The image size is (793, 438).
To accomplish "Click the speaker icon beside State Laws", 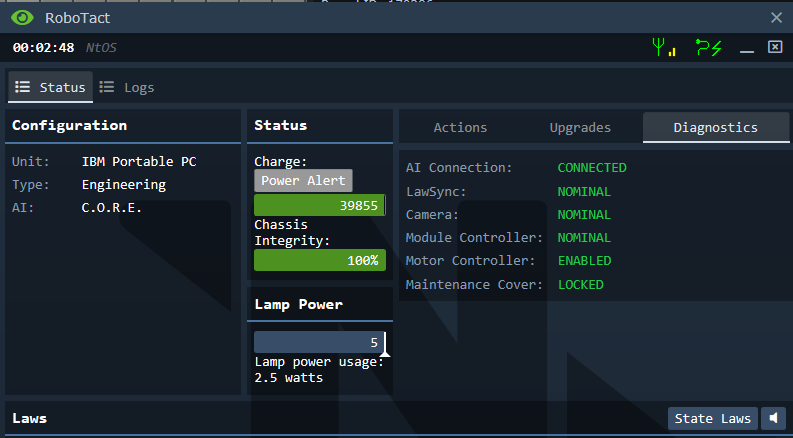I will 773,418.
